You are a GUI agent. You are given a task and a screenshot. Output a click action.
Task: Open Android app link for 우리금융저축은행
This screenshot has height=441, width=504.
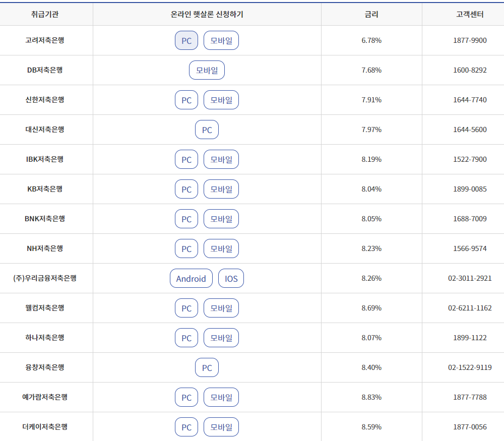[191, 278]
